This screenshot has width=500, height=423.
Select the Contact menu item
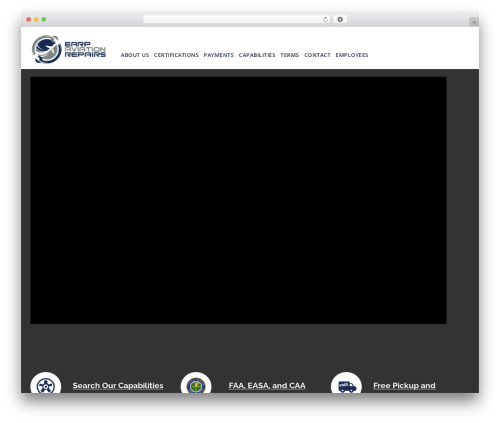(317, 55)
